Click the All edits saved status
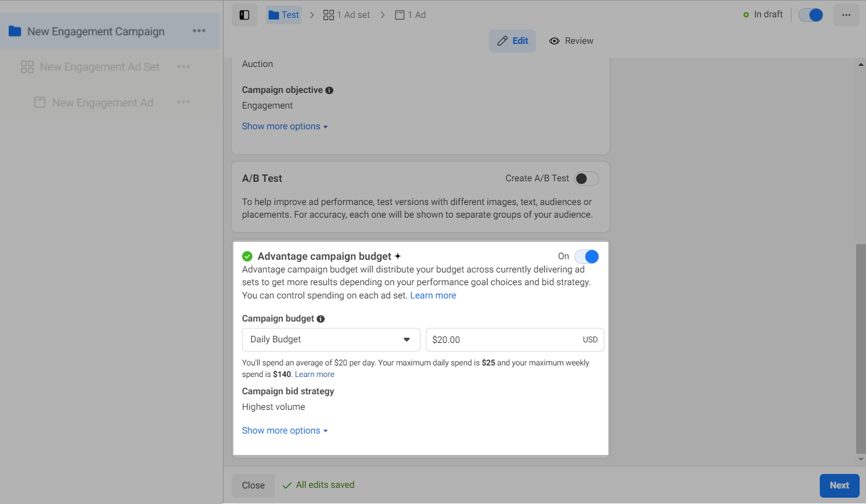 click(x=318, y=485)
